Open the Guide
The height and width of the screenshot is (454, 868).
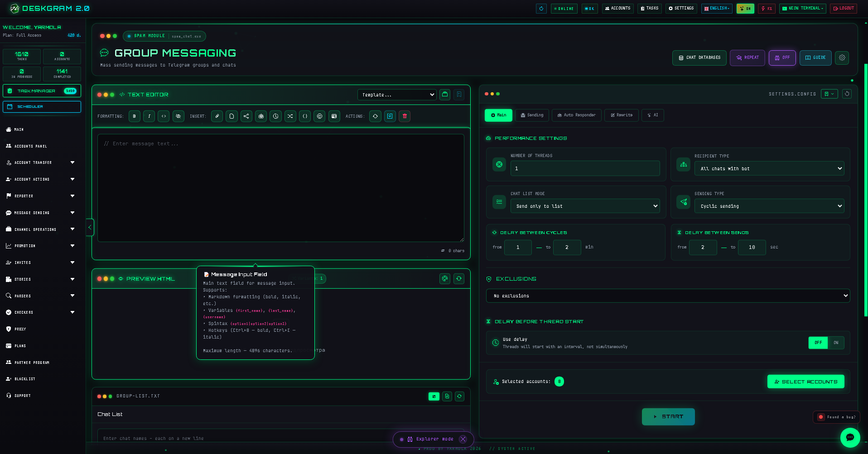[815, 58]
